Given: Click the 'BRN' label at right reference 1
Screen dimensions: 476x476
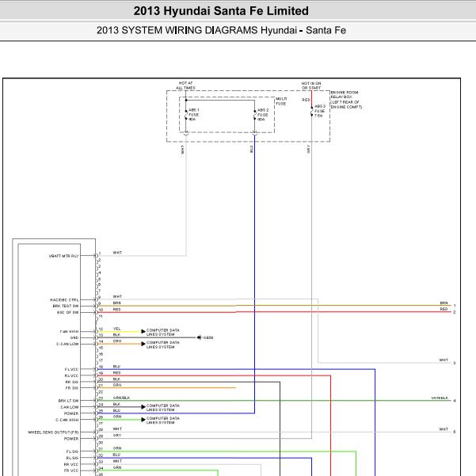Looking at the screenshot, I should pyautogui.click(x=444, y=303).
